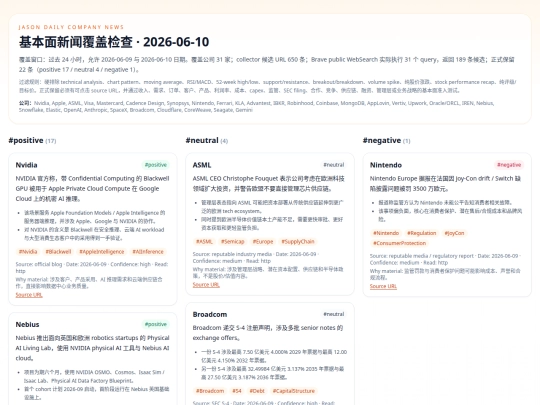Select the #CapitalStructure tag chip
540x405 pixels.
coord(294,391)
